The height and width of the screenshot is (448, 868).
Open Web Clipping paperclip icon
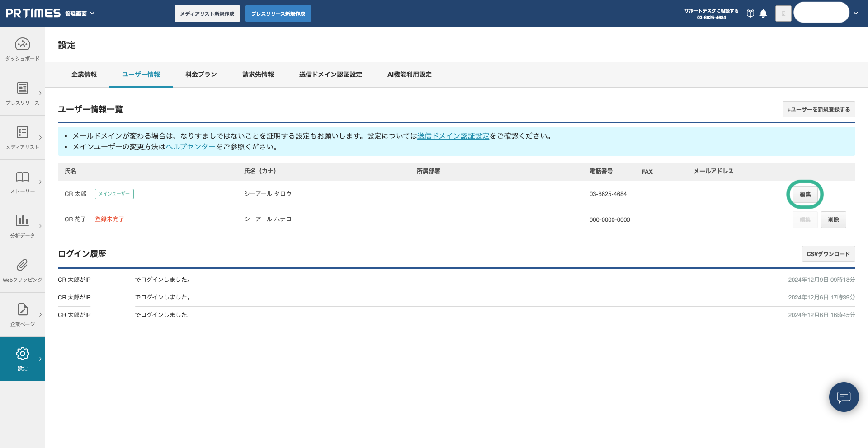[22, 265]
